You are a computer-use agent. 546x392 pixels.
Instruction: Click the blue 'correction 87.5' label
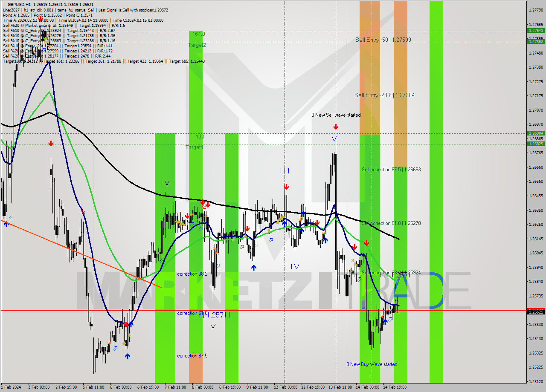click(192, 356)
